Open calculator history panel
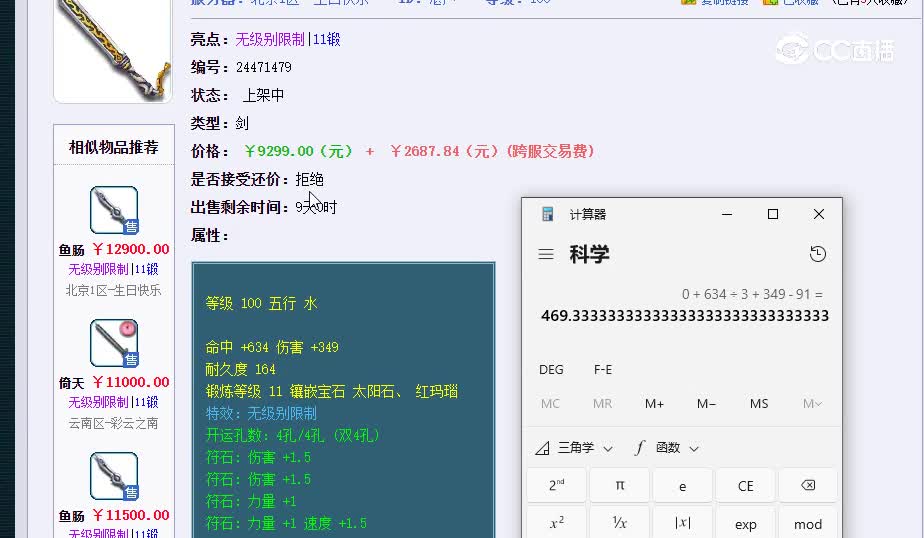Image resolution: width=924 pixels, height=538 pixels. pos(818,254)
